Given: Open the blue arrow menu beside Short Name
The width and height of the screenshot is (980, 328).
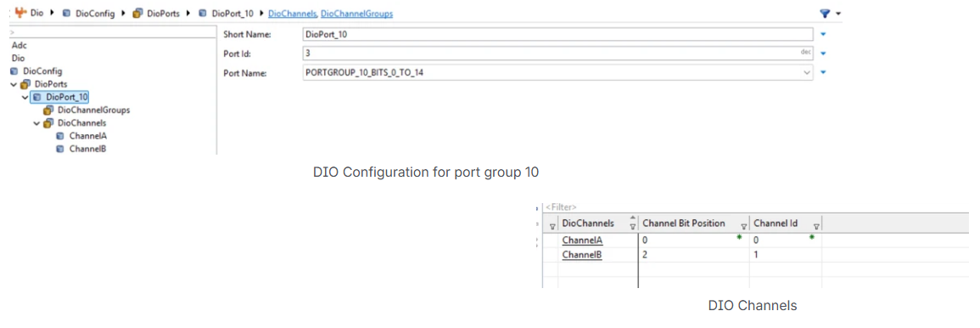Looking at the screenshot, I should tap(823, 35).
